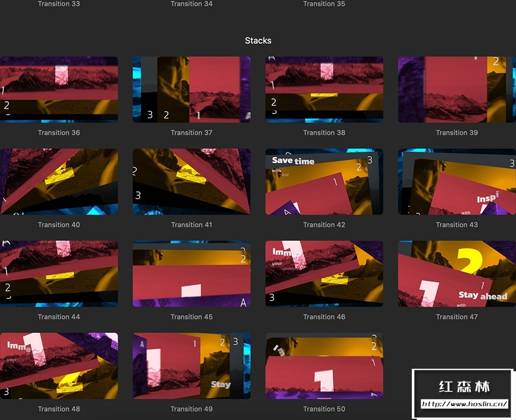This screenshot has width=516, height=420.
Task: Click the label text Transition 49
Action: click(191, 409)
